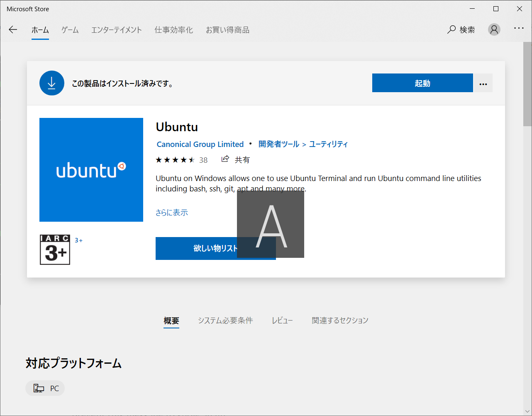Click the 3+ rating text link
Screen dimensions: 532x416
[79, 240]
